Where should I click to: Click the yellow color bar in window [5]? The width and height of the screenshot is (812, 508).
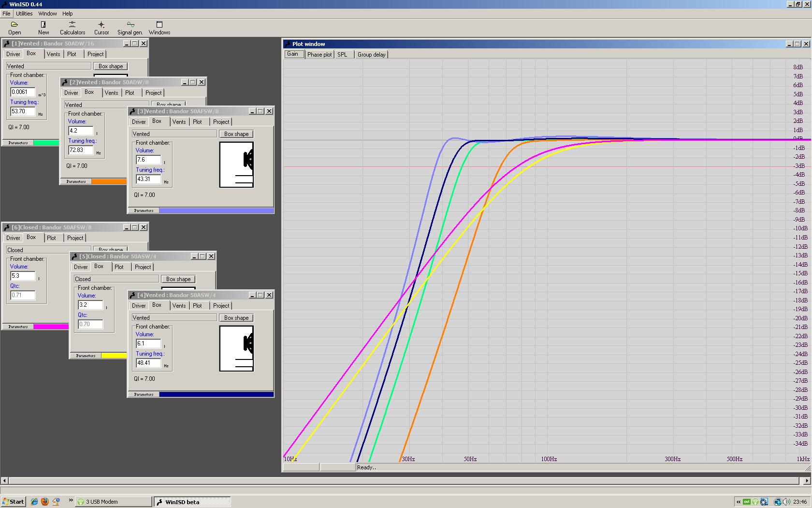(114, 356)
